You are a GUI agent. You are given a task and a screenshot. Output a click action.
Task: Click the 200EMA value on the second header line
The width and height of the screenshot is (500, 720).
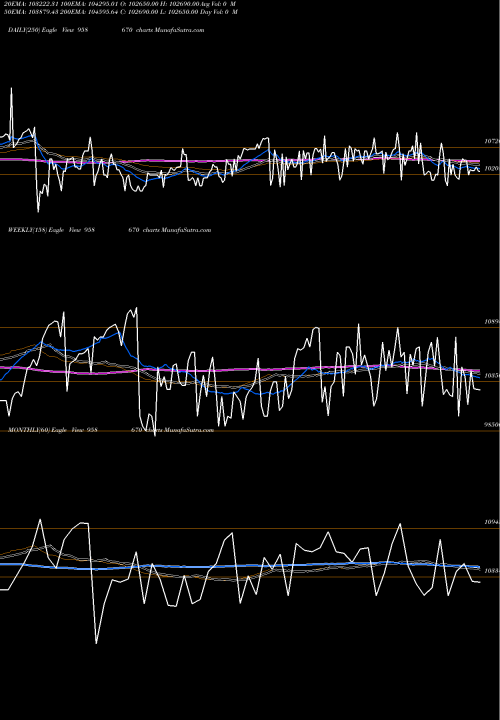pos(89,12)
